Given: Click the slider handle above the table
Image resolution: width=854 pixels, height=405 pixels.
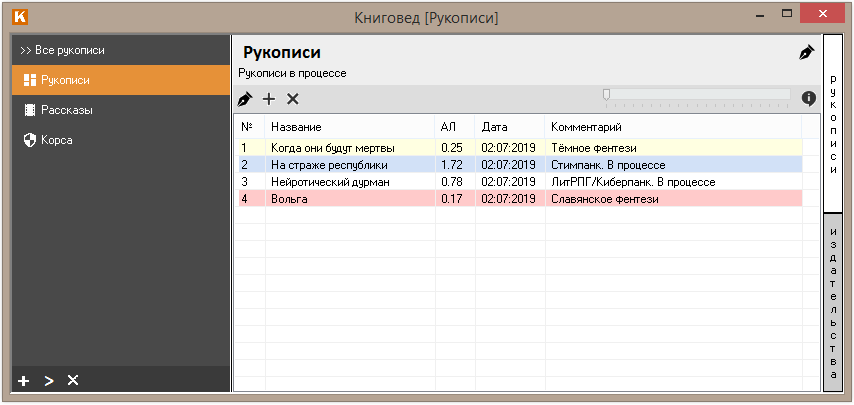Looking at the screenshot, I should click(606, 95).
